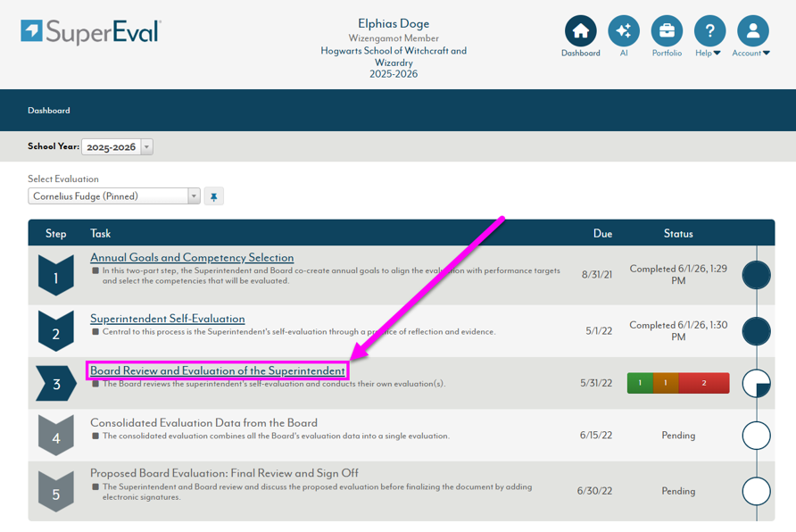Open the Portfolio briefcase icon
Image resolution: width=796 pixels, height=532 pixels.
(667, 31)
